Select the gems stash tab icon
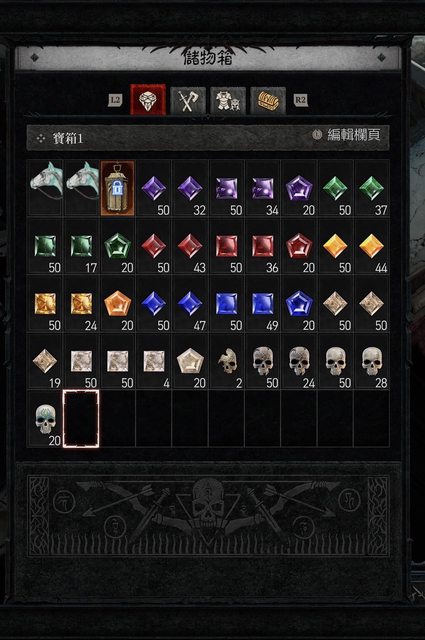This screenshot has width=425, height=640. coord(148,99)
